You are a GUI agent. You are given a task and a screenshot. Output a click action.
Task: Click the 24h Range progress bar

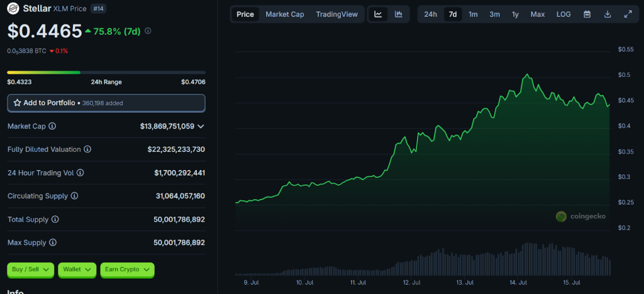tap(106, 72)
